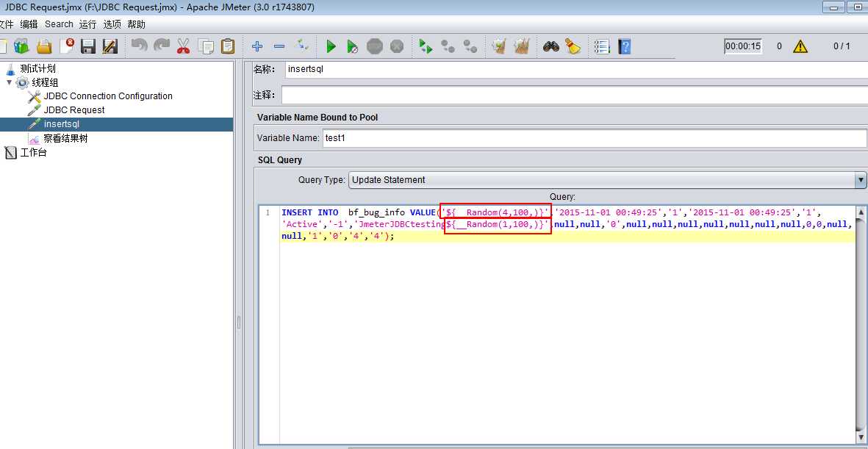Click the Reset Search icon

point(573,46)
